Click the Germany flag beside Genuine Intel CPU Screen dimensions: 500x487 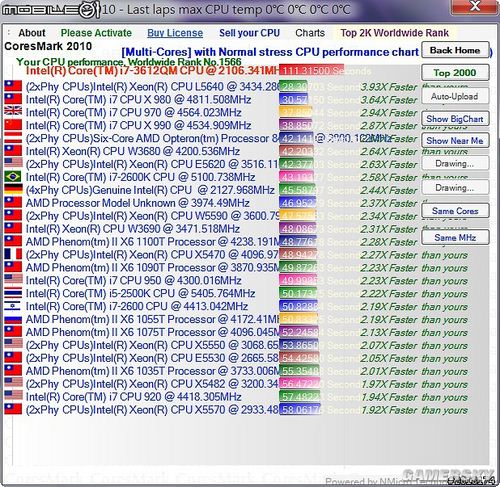[x=13, y=190]
